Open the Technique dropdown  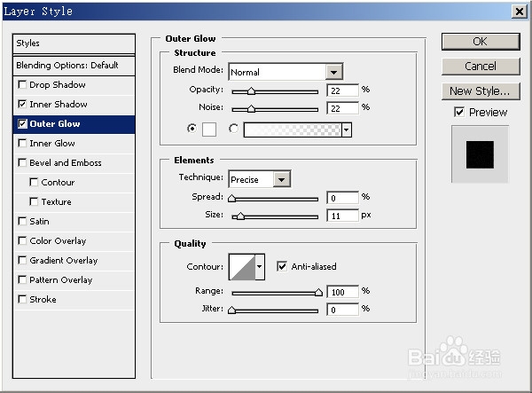point(282,179)
